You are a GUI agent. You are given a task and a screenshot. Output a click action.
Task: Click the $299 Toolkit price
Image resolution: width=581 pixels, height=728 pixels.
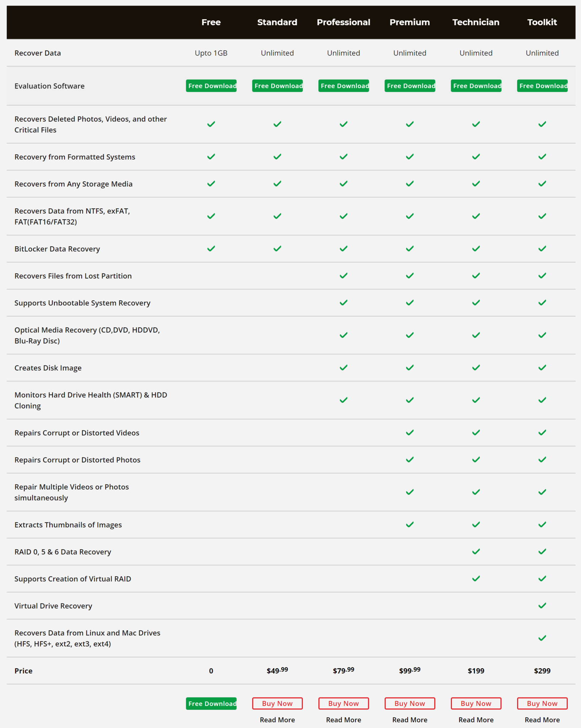pyautogui.click(x=542, y=671)
